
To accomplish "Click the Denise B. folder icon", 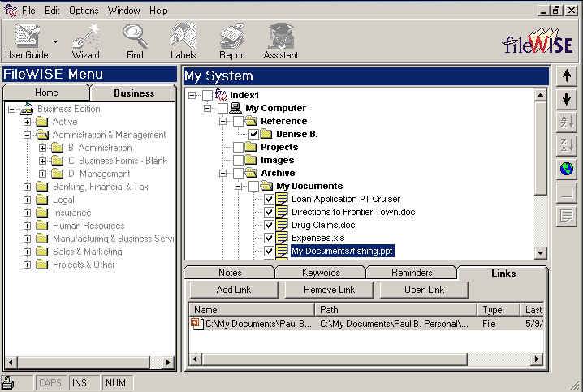I will tap(266, 134).
